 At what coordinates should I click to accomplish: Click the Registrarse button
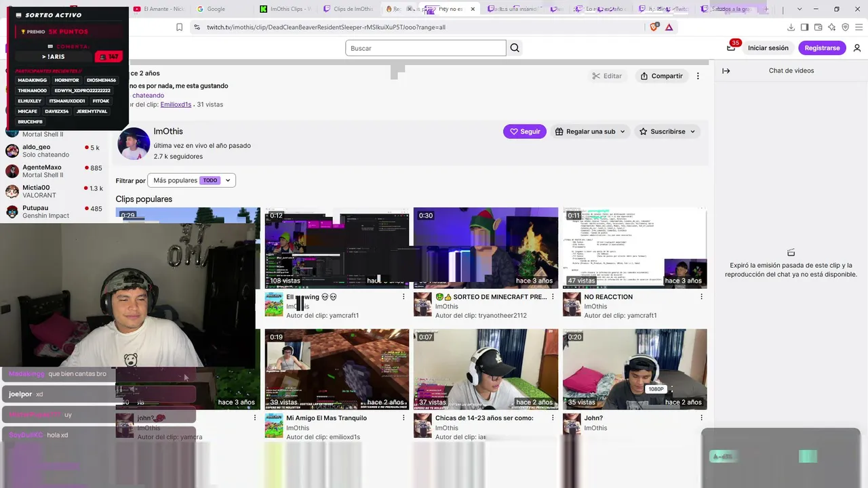coord(822,48)
